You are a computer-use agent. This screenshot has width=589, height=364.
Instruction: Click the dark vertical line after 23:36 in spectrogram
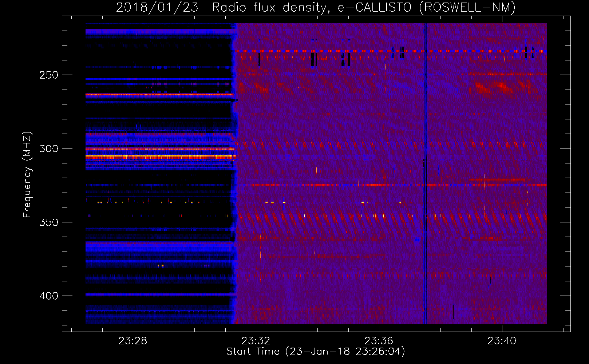point(426,174)
